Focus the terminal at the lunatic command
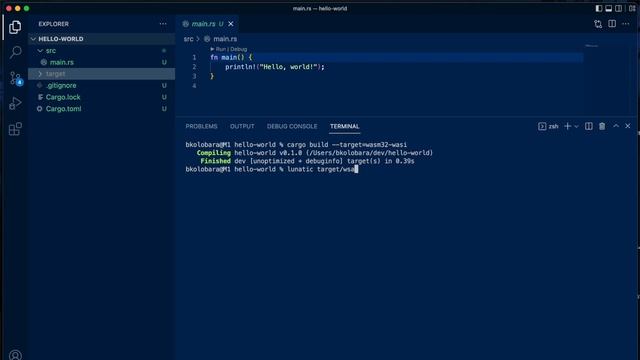Image resolution: width=640 pixels, height=360 pixels. [271, 169]
